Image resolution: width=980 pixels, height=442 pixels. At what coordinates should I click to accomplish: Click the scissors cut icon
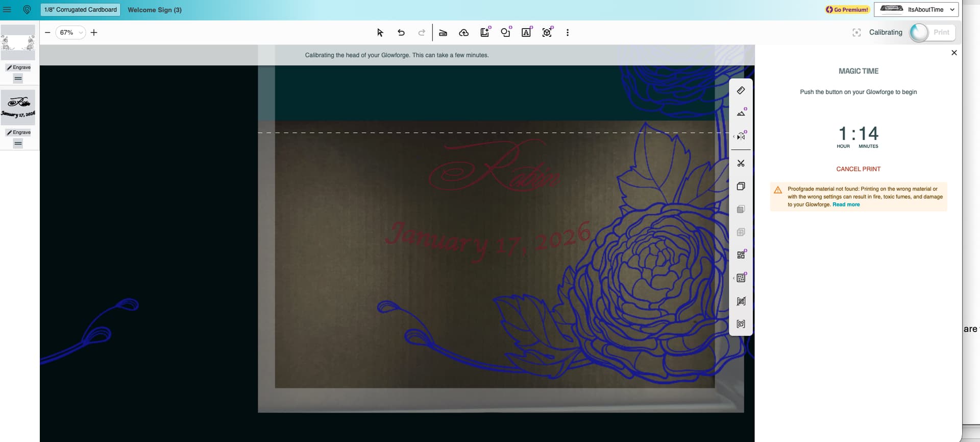pyautogui.click(x=741, y=164)
